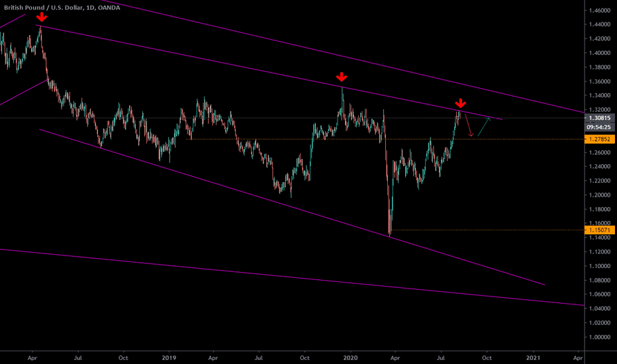The width and height of the screenshot is (617, 364).
Task: Click the 1.10000 price axis label
Action: tap(600, 266)
